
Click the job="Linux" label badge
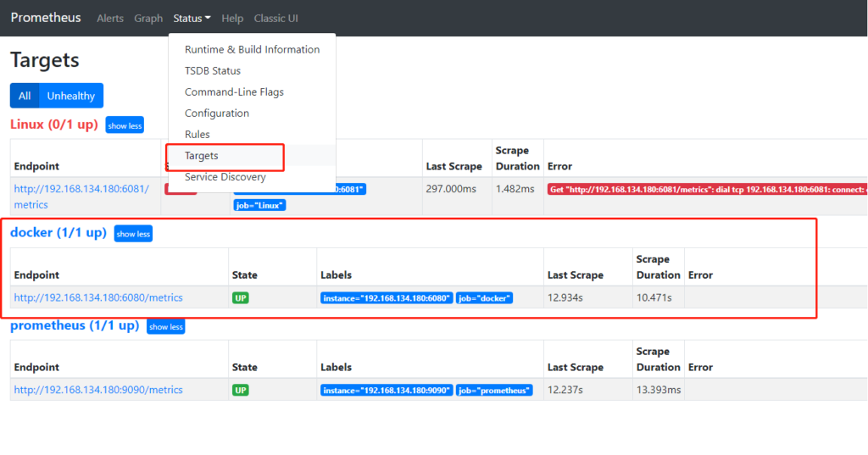tap(259, 205)
